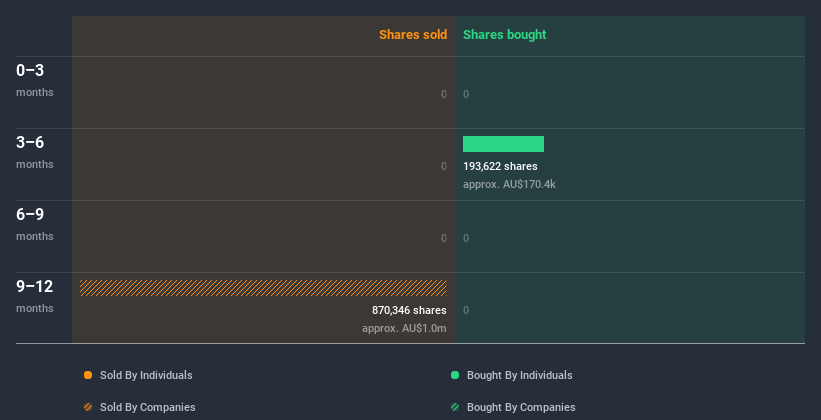
Task: Click the hatched 'Sold By Companies' legend icon
Action: pyautogui.click(x=88, y=407)
